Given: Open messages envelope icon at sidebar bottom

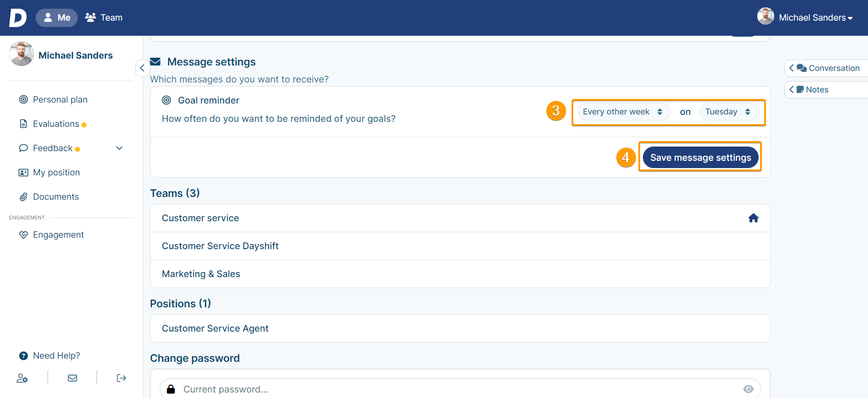Looking at the screenshot, I should [72, 378].
